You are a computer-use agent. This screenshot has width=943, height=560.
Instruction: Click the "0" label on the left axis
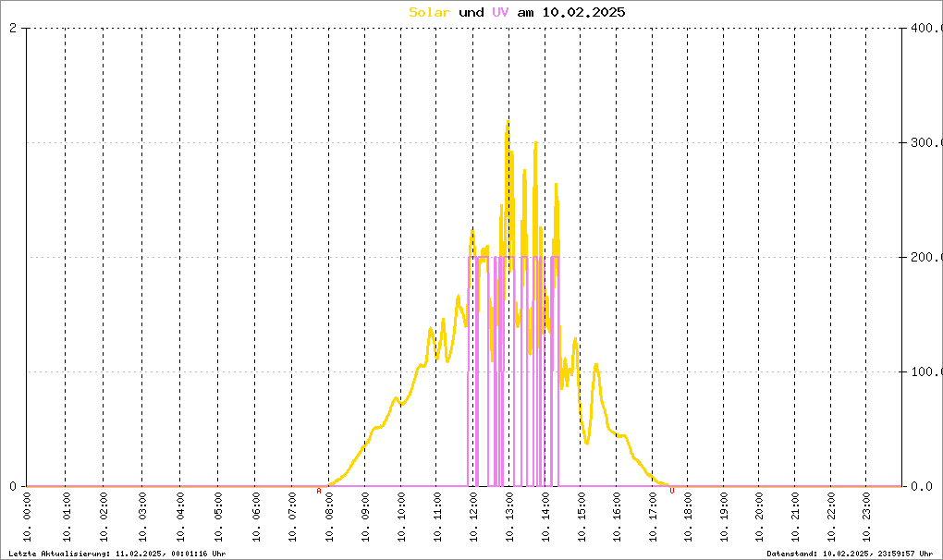13,487
